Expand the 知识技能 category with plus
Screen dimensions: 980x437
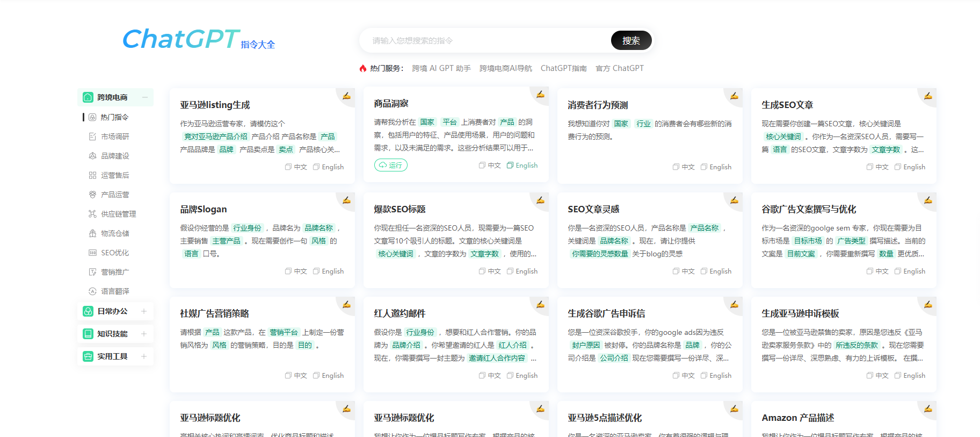(144, 334)
